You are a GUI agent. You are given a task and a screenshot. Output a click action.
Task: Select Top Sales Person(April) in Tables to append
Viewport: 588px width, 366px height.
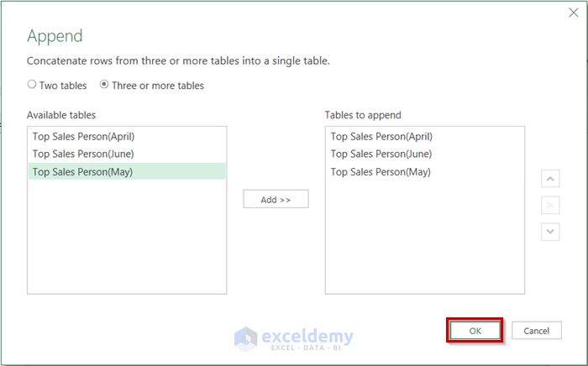click(381, 136)
